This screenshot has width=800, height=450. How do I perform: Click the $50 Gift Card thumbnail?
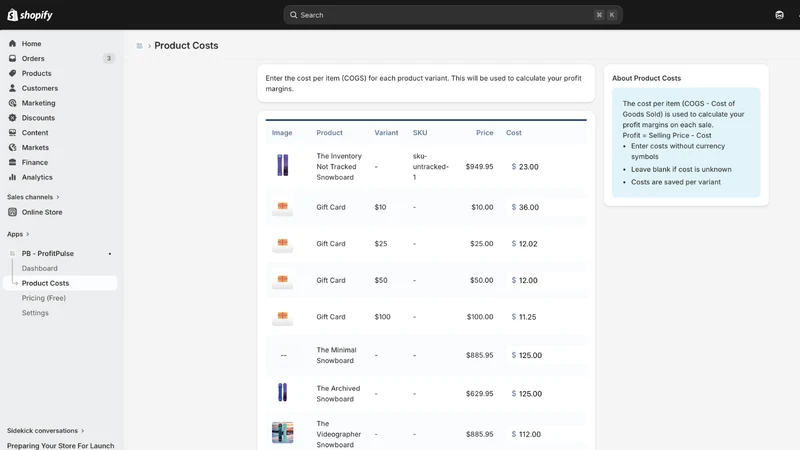[283, 281]
